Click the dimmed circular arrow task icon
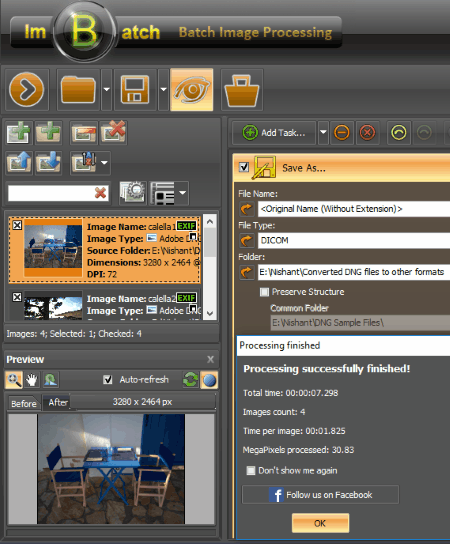 (x=424, y=133)
